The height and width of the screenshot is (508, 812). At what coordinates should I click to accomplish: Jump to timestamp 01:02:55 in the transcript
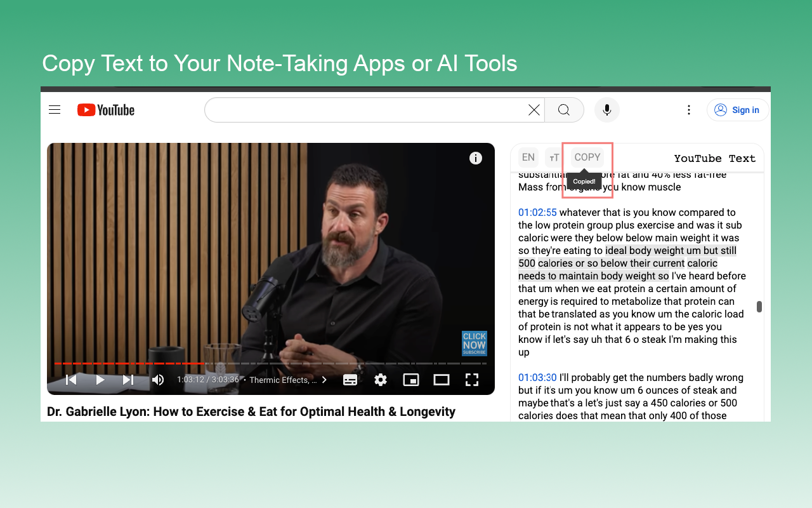pyautogui.click(x=537, y=212)
